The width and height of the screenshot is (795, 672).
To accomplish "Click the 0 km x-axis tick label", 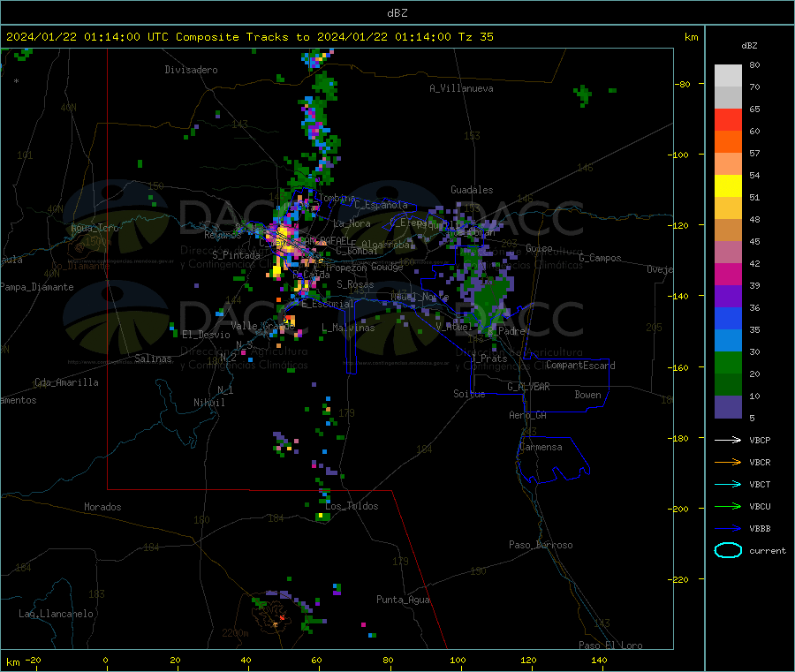I will click(105, 660).
